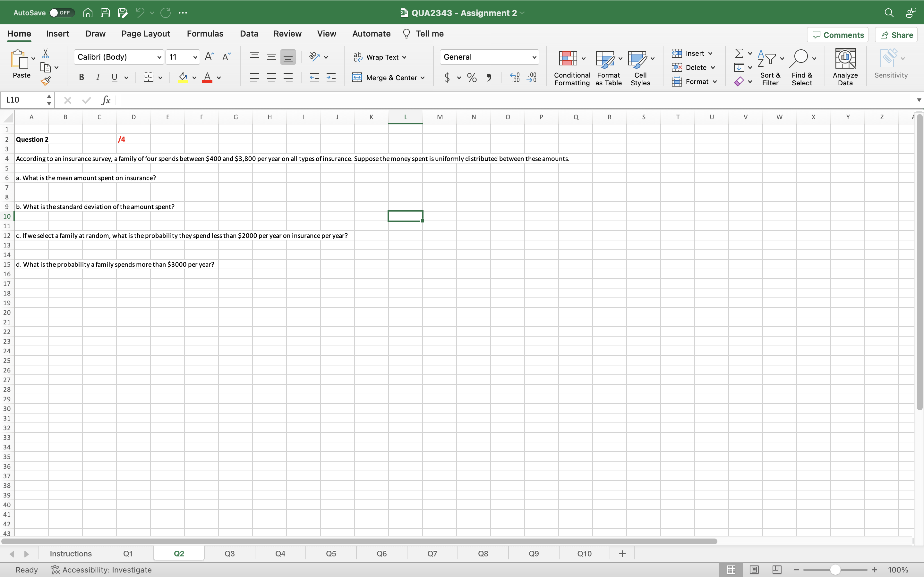Toggle bold formatting
Viewport: 924px width, 577px height.
click(81, 78)
